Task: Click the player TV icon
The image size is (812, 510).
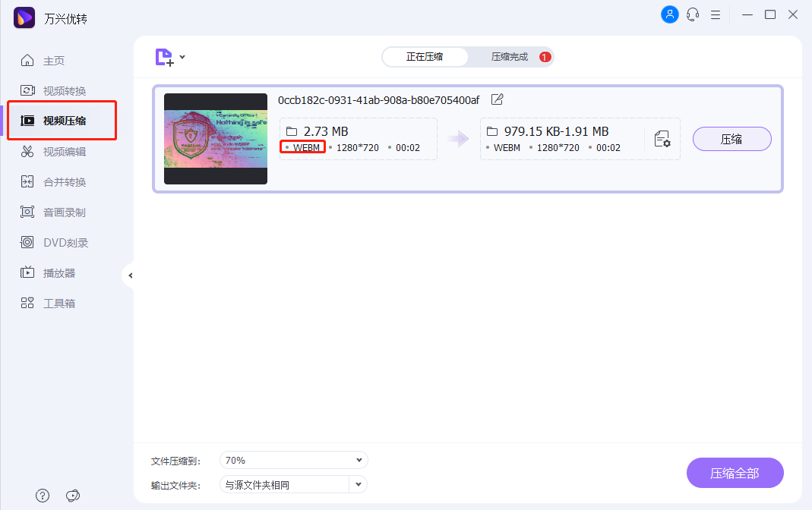Action: (27, 272)
